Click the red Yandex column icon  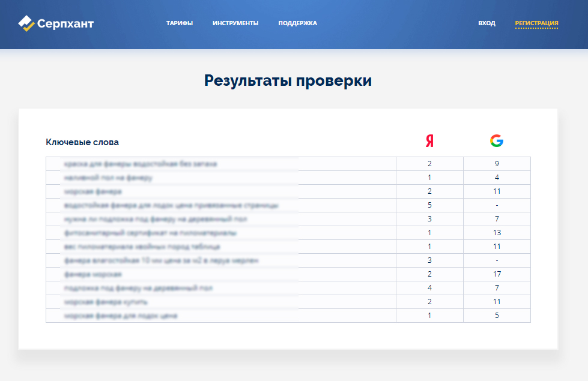click(x=429, y=141)
